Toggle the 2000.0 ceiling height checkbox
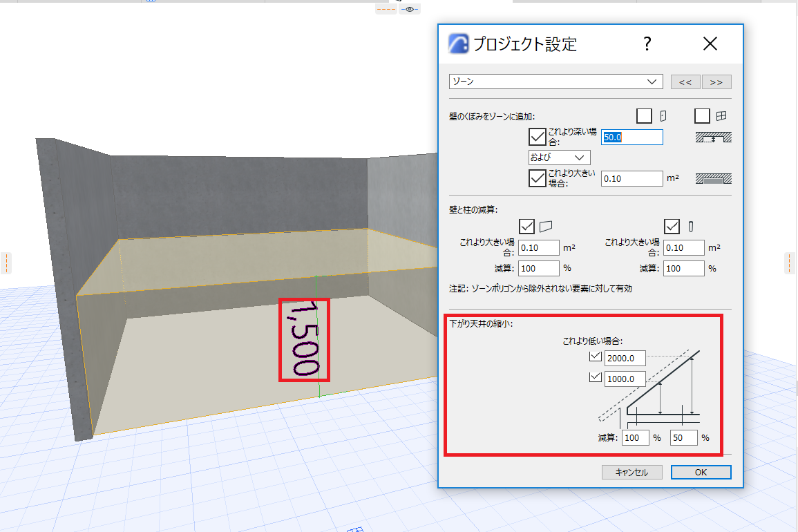 tap(596, 357)
